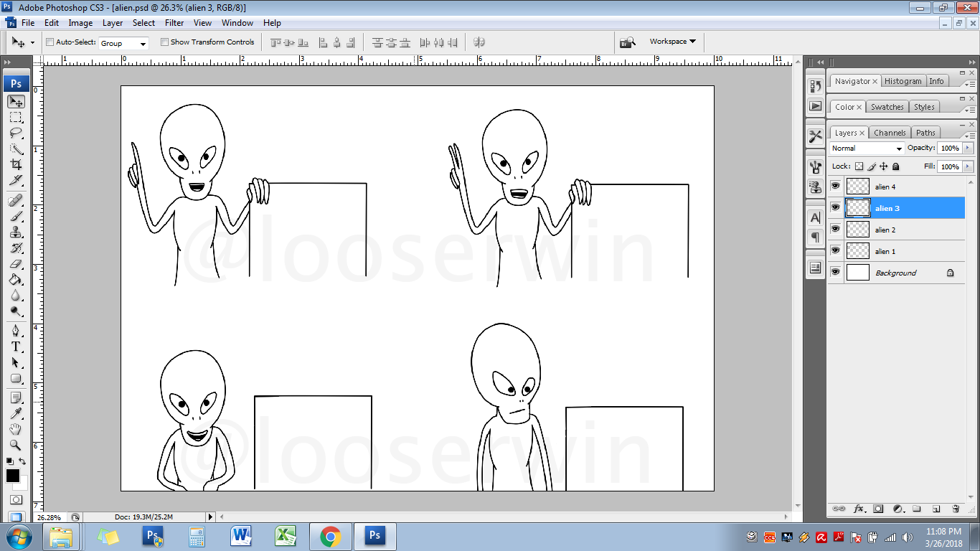The width and height of the screenshot is (980, 551).
Task: Toggle visibility of alien 1 layer
Action: coord(835,250)
